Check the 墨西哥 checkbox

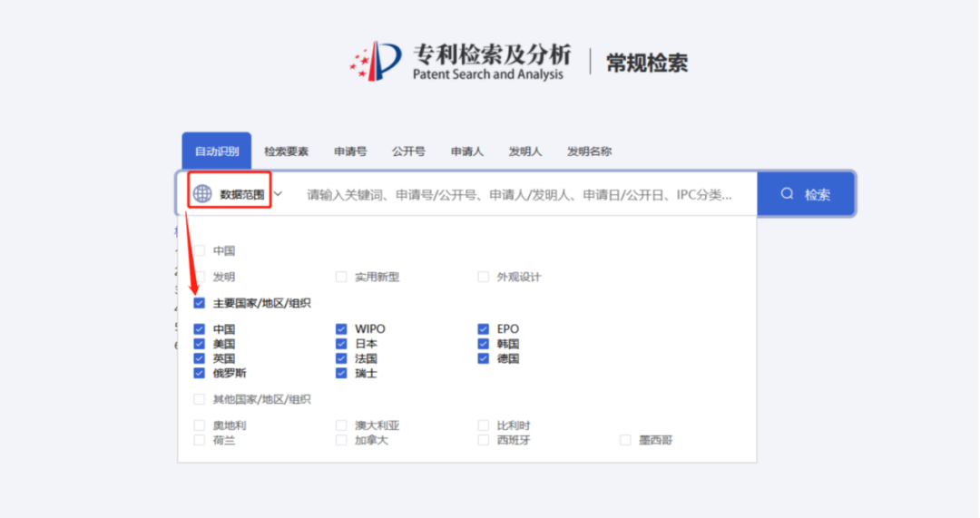pos(625,440)
